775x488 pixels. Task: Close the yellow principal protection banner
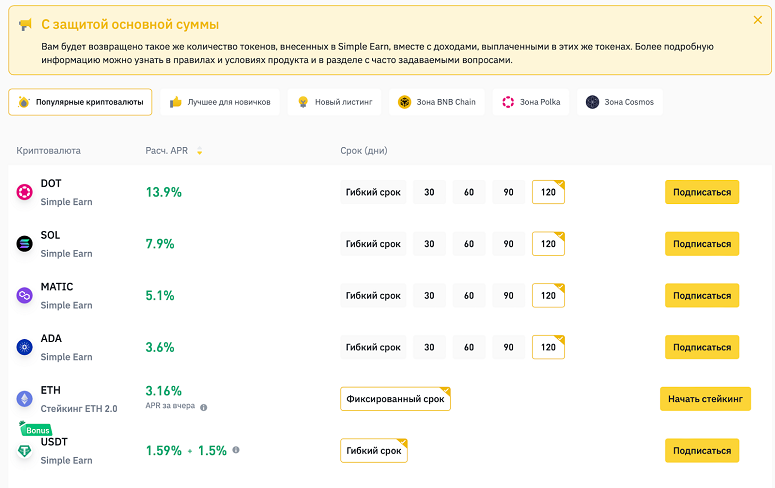(757, 20)
